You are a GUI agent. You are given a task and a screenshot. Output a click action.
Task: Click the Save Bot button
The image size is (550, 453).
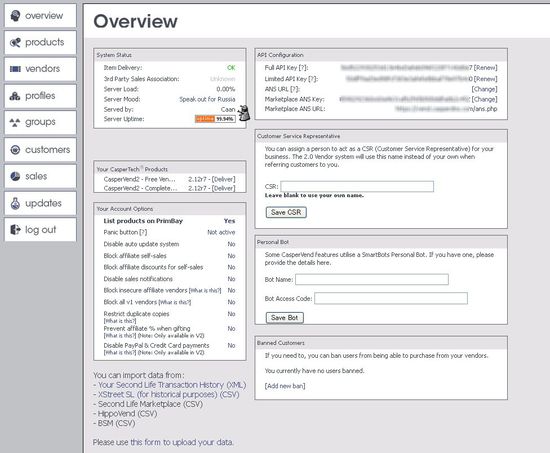[x=284, y=318]
